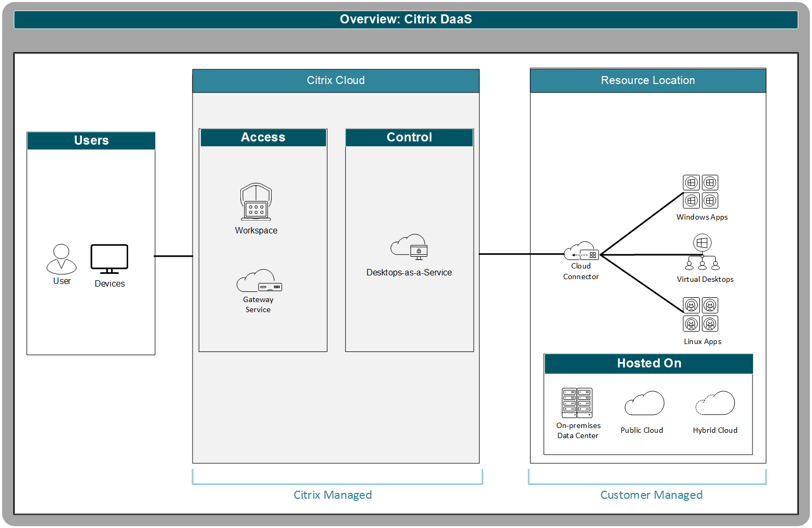
Task: Select the Virtual Desktops icon
Action: tap(702, 253)
